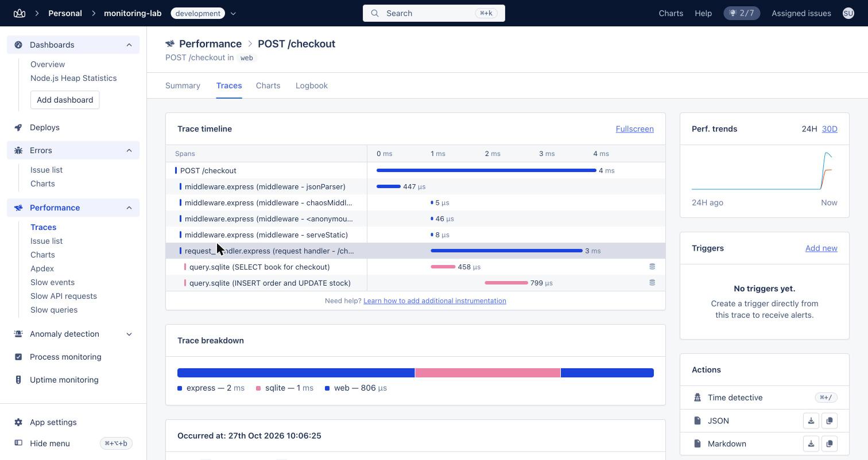Viewport: 868px width, 460px height.
Task: Show 24H performance trends
Action: pyautogui.click(x=809, y=129)
